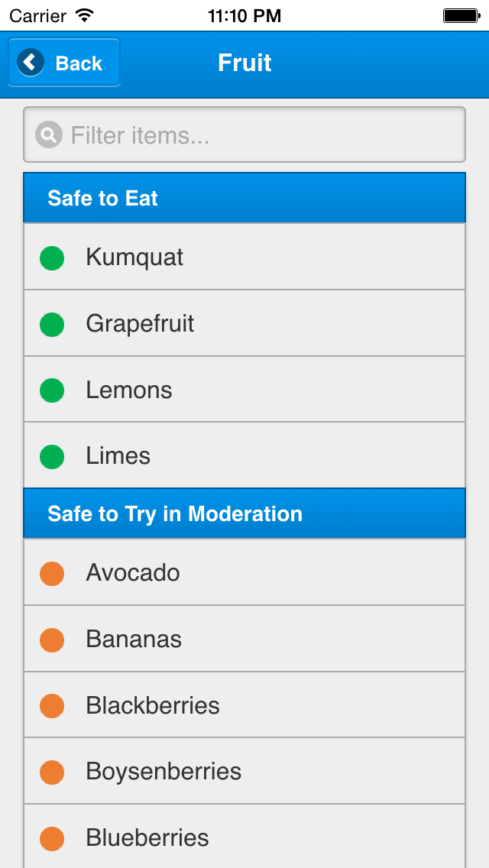The height and width of the screenshot is (868, 489).
Task: Click the orange caution dot beside Avocado
Action: pyautogui.click(x=51, y=573)
